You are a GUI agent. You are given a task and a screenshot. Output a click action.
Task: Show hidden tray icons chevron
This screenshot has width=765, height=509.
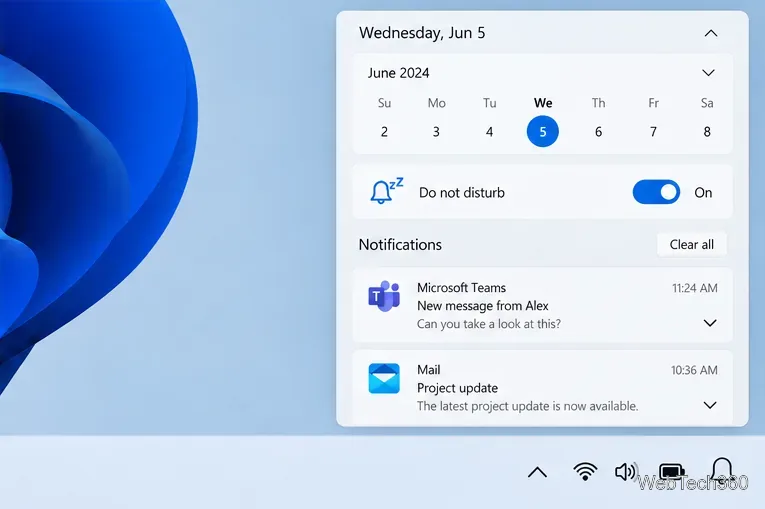tap(537, 472)
